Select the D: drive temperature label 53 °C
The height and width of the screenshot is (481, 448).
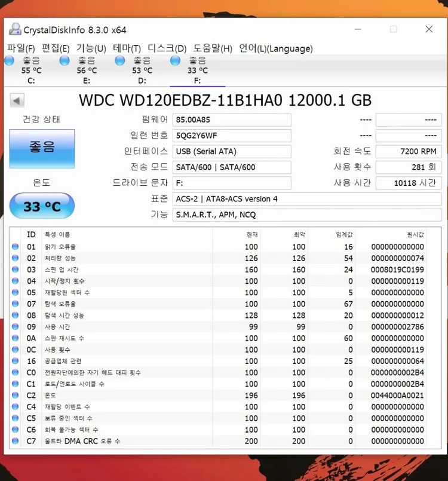tap(142, 71)
